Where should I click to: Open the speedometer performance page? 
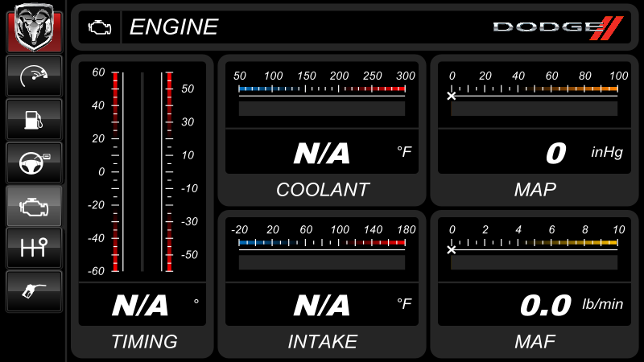[x=34, y=76]
